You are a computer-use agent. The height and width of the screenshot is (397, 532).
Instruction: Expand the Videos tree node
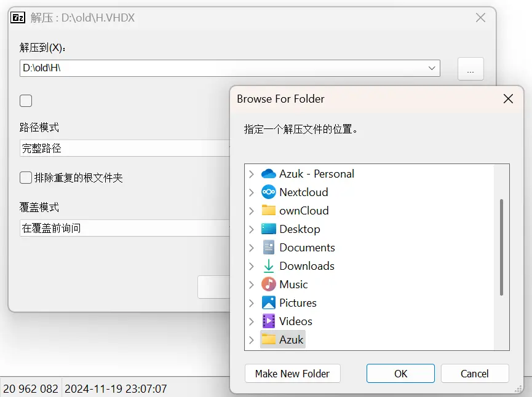pos(252,321)
